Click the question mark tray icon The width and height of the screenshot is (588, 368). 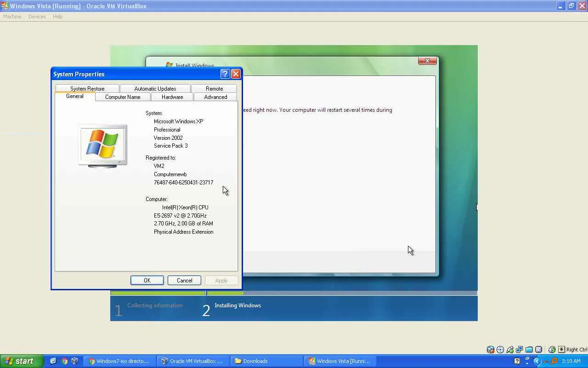pyautogui.click(x=517, y=361)
